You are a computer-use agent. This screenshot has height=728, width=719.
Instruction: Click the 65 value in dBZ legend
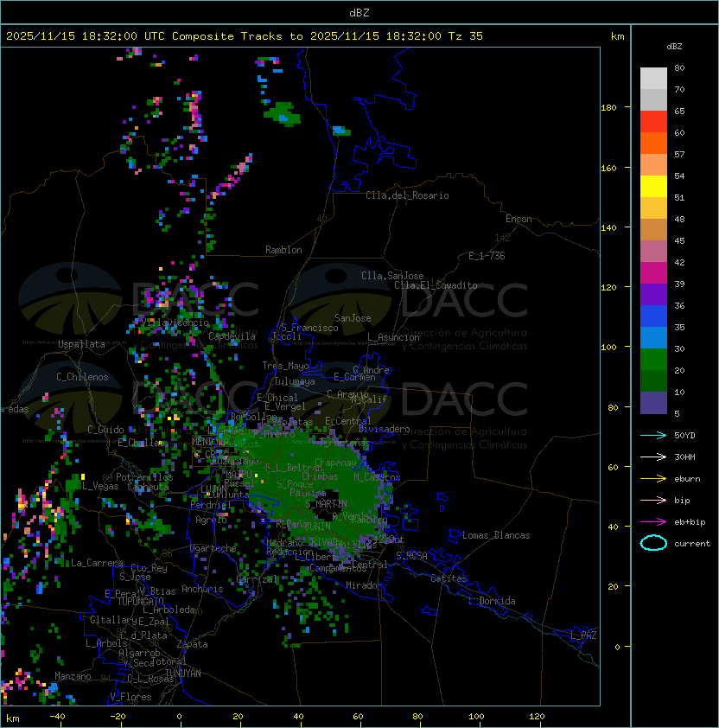(679, 111)
